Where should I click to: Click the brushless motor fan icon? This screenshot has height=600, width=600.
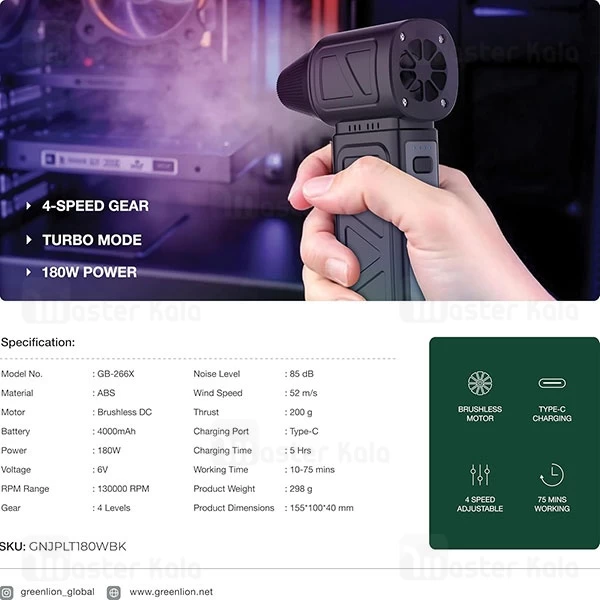tap(480, 383)
